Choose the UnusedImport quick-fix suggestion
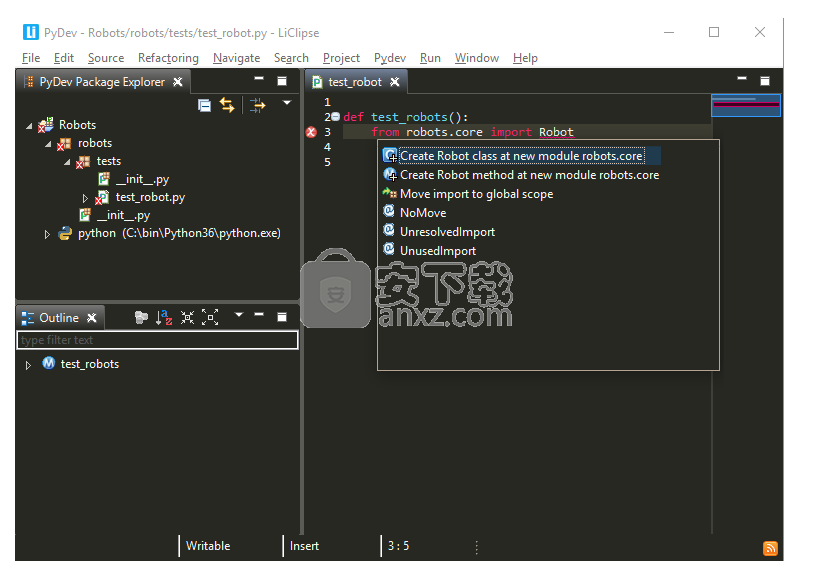 tap(438, 251)
